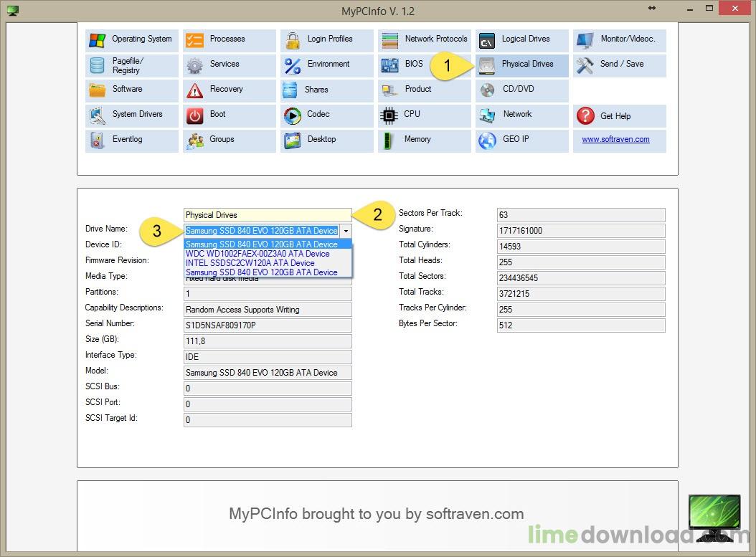Open the GEO IP globe icon
The height and width of the screenshot is (557, 756).
(x=487, y=141)
